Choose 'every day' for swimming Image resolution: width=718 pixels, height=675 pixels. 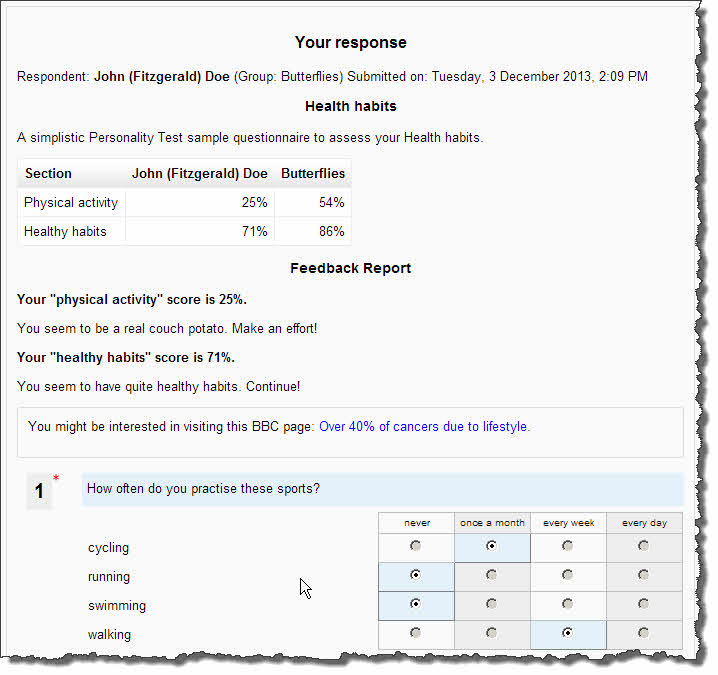tap(643, 604)
